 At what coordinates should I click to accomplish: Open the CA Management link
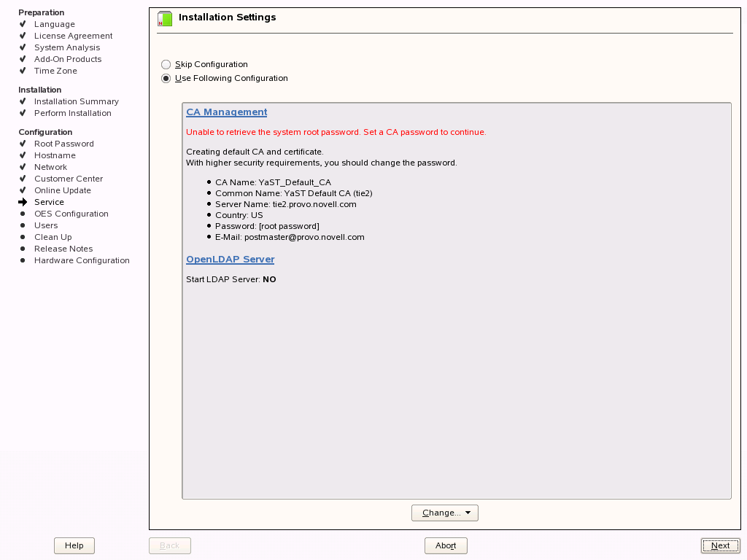(x=226, y=112)
